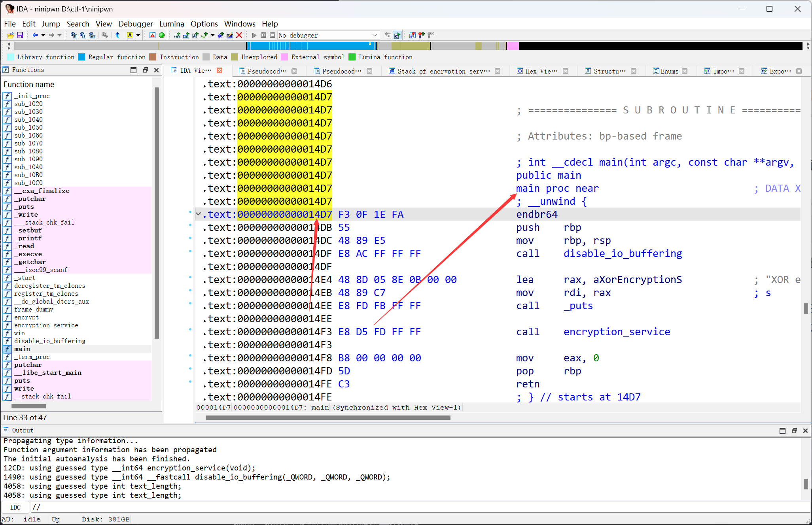Click the highlighted toggle icon after debugger dropdown

tap(397, 35)
